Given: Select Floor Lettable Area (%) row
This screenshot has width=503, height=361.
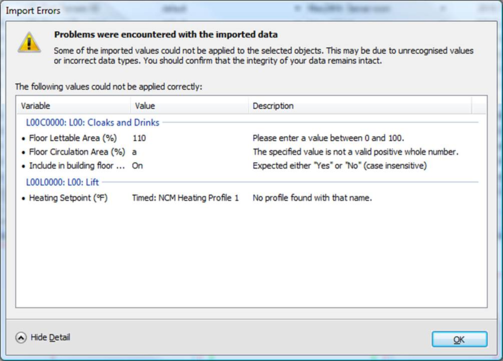Looking at the screenshot, I should coord(251,138).
